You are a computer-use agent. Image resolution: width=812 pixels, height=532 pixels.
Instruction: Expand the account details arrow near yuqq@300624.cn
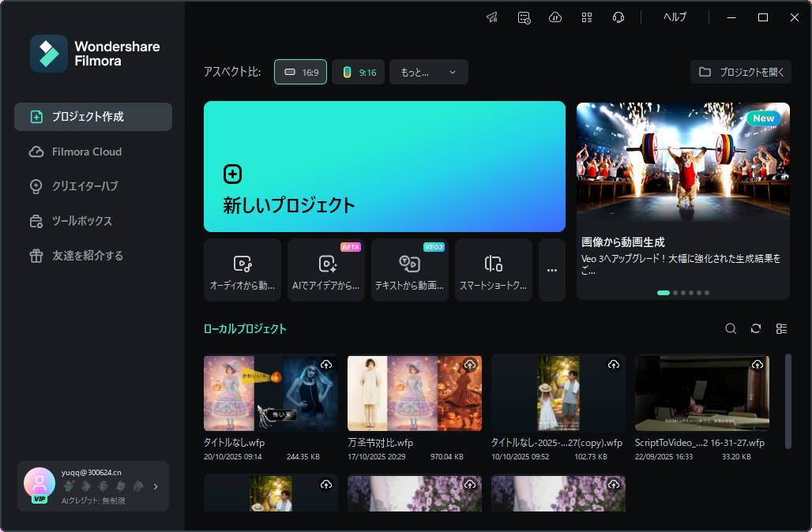[155, 486]
